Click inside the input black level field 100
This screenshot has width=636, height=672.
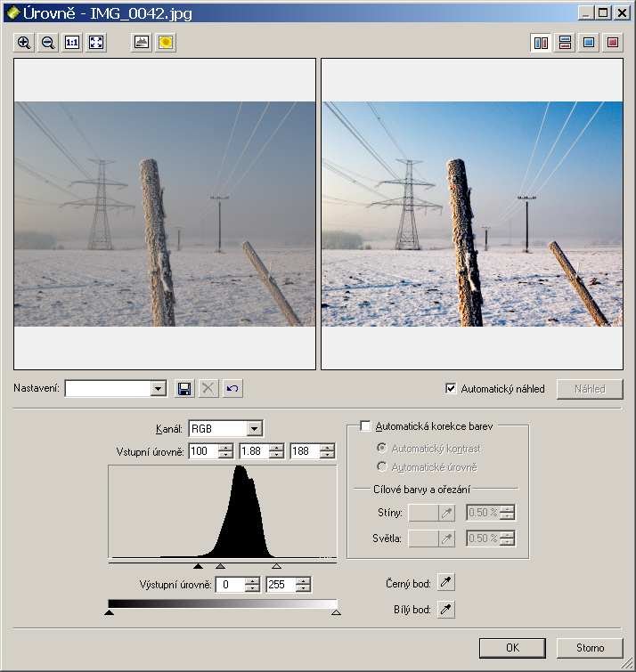tap(204, 451)
